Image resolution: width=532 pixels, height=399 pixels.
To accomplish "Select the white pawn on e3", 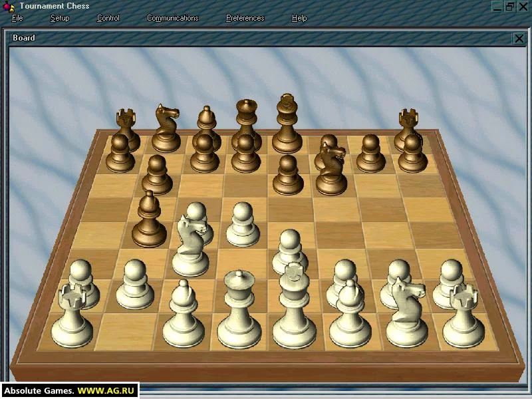I will pos(290,249).
